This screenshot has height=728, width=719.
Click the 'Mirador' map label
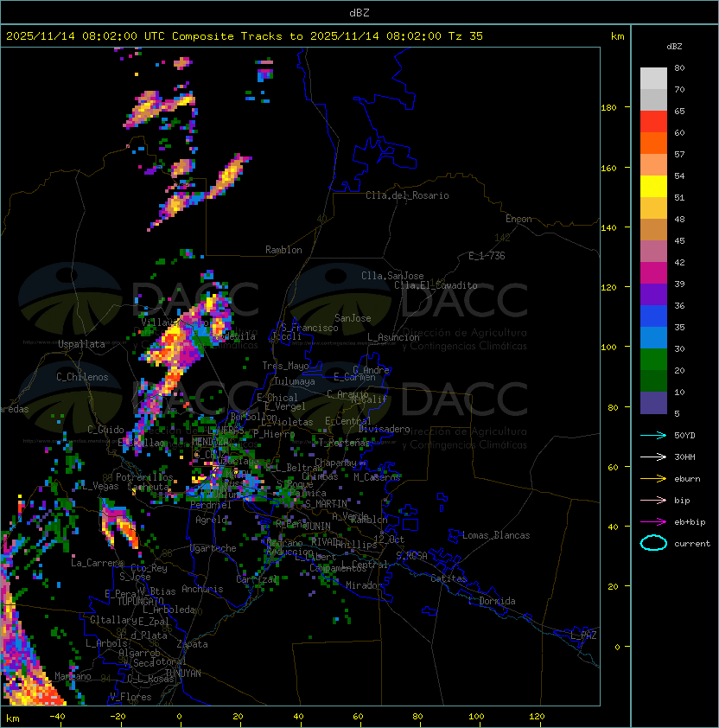point(365,585)
